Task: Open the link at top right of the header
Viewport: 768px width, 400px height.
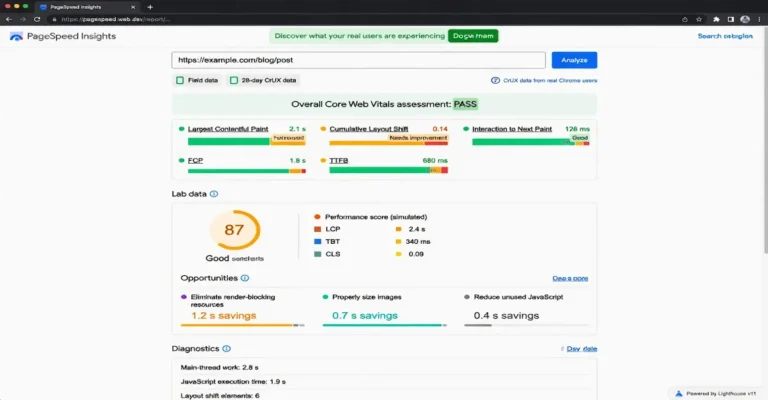Action: click(x=725, y=36)
